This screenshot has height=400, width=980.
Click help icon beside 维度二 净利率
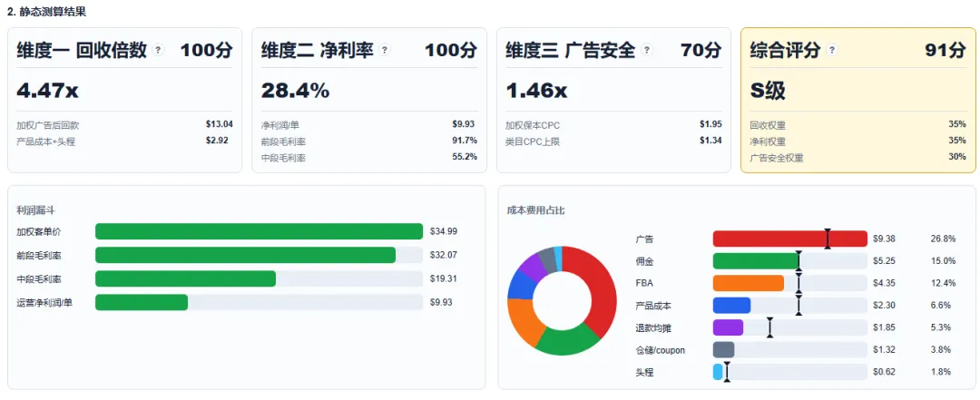pos(385,51)
